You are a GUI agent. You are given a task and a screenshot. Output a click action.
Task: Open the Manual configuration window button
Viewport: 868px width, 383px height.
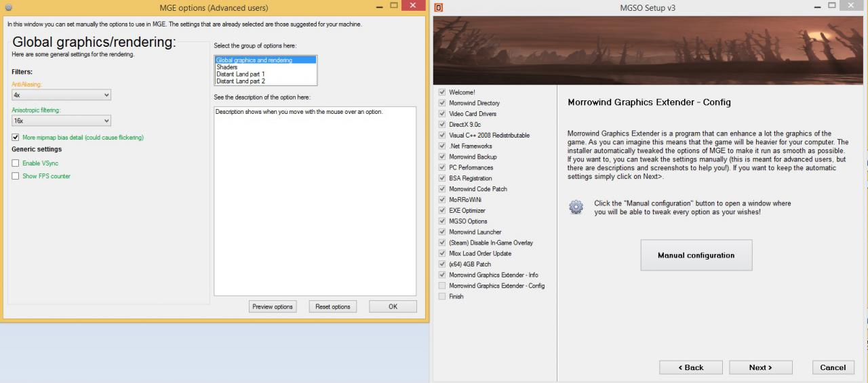[696, 256]
